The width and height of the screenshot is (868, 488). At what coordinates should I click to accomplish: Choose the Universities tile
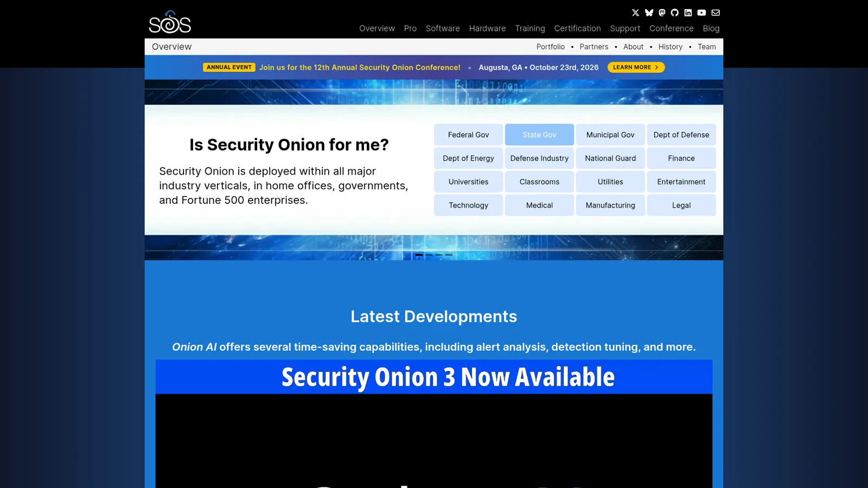coord(468,182)
